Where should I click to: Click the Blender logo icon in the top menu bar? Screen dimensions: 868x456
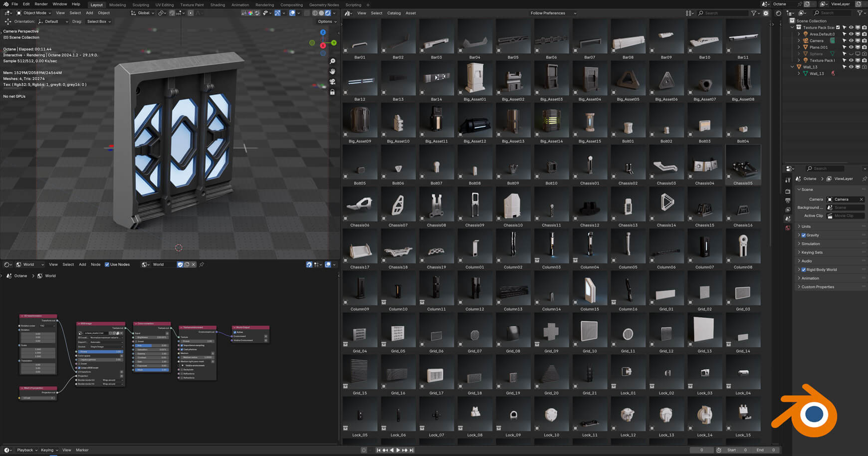[x=5, y=4]
